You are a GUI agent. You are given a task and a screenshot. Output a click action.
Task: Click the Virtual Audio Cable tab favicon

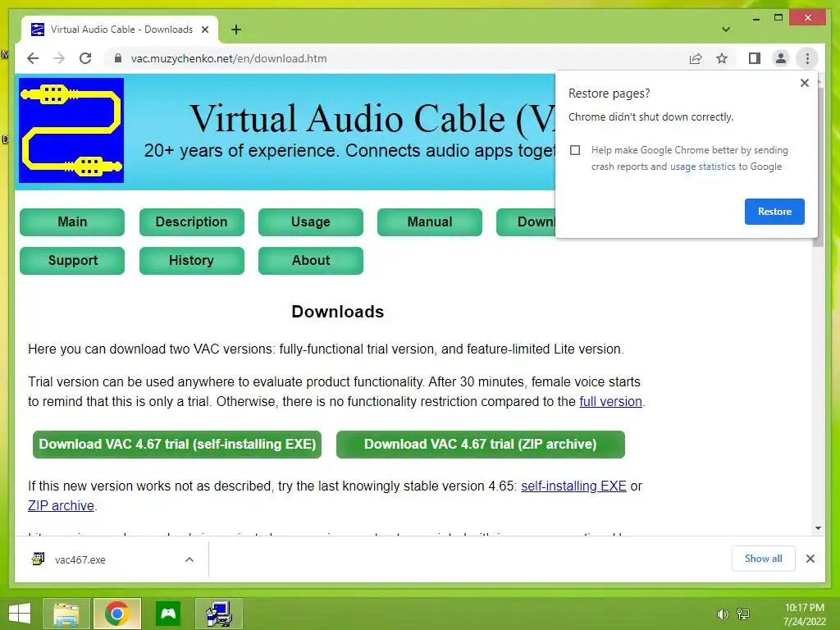click(x=38, y=30)
